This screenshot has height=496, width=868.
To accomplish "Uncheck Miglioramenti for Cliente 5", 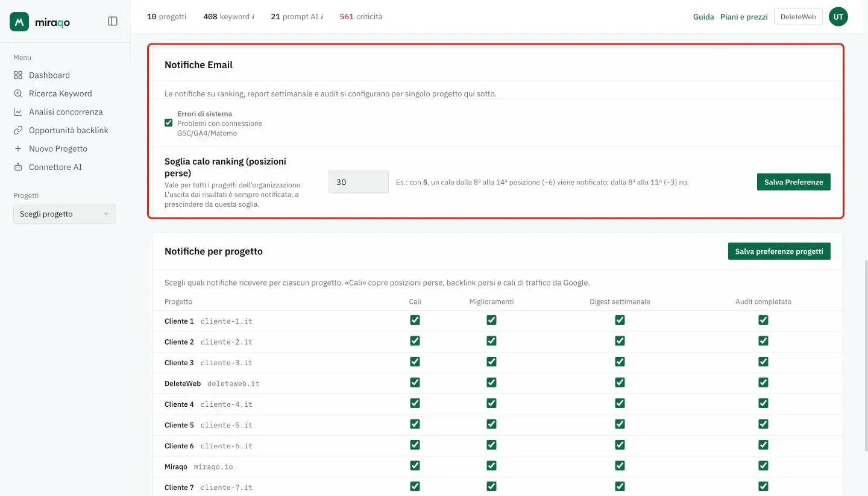I will (491, 424).
